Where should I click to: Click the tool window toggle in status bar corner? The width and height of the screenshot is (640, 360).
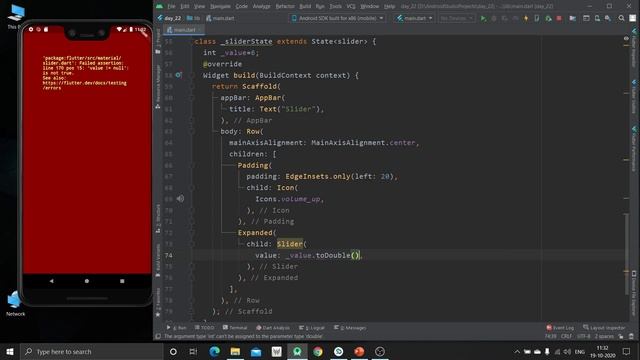pos(158,336)
